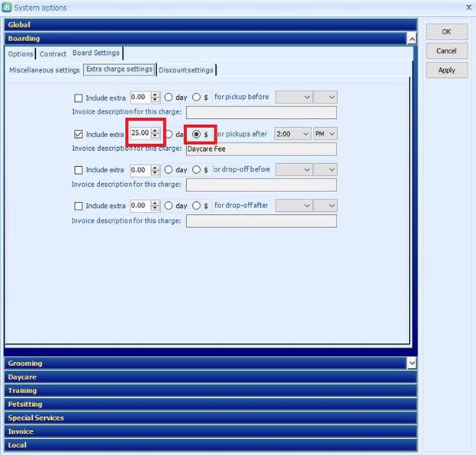This screenshot has width=476, height=455.
Task: Click the 25.00 extra amount field
Action: 140,133
